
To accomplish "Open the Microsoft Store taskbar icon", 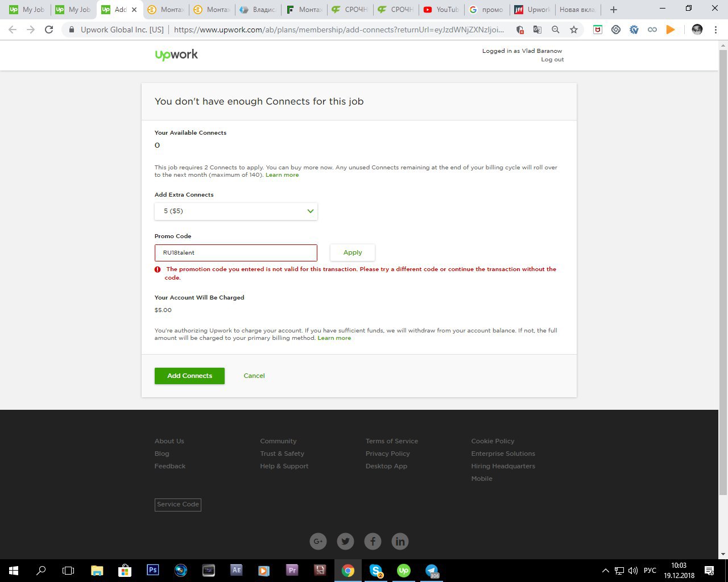I will point(125,571).
